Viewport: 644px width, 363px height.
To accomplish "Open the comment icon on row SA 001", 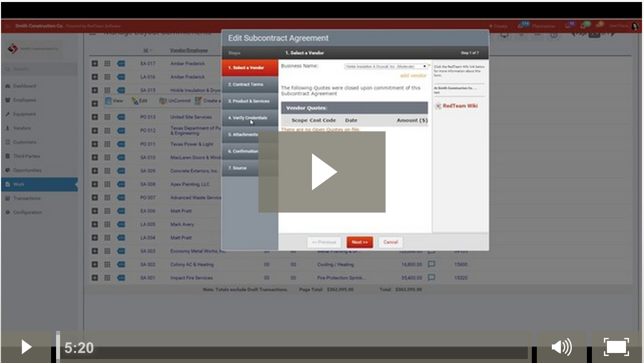I will [x=431, y=277].
